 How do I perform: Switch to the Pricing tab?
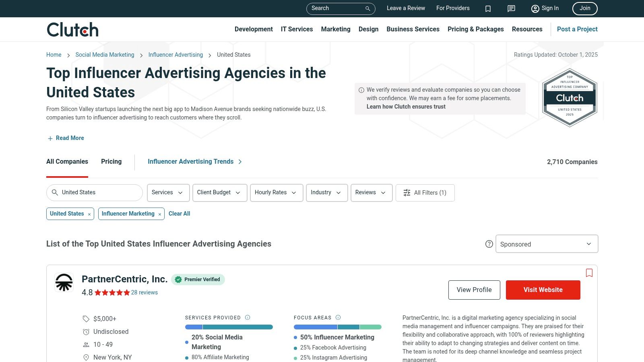tap(111, 162)
